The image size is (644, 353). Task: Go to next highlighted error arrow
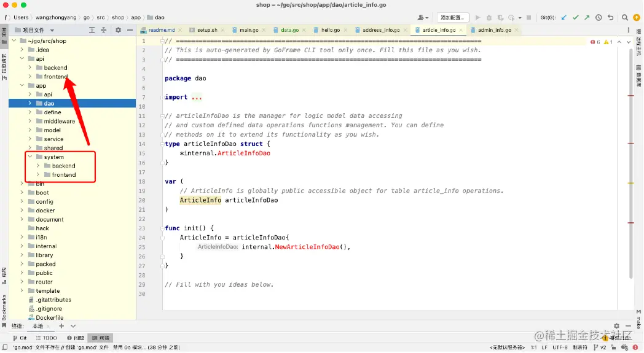tap(629, 42)
